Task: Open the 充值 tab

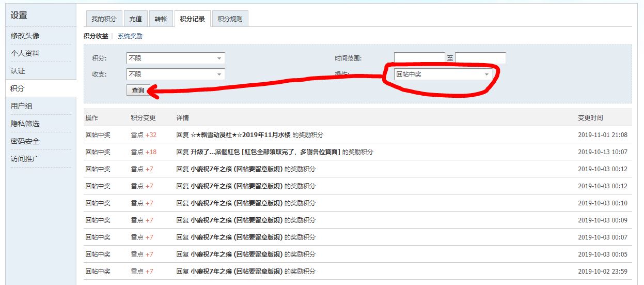Action: (135, 19)
